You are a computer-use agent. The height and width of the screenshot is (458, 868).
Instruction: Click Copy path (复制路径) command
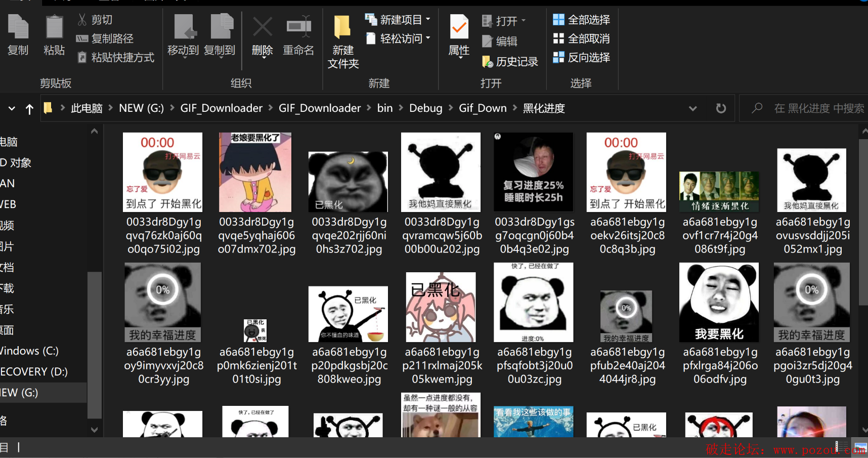[x=105, y=38]
